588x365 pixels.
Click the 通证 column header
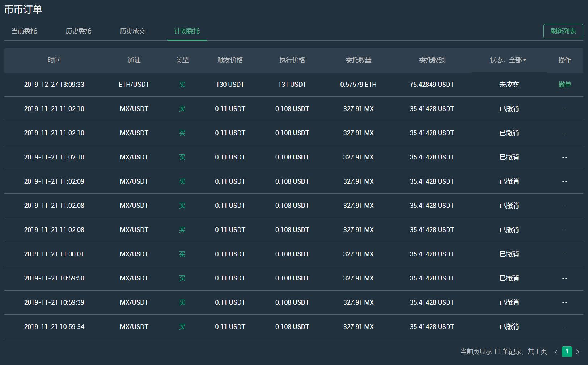(134, 60)
